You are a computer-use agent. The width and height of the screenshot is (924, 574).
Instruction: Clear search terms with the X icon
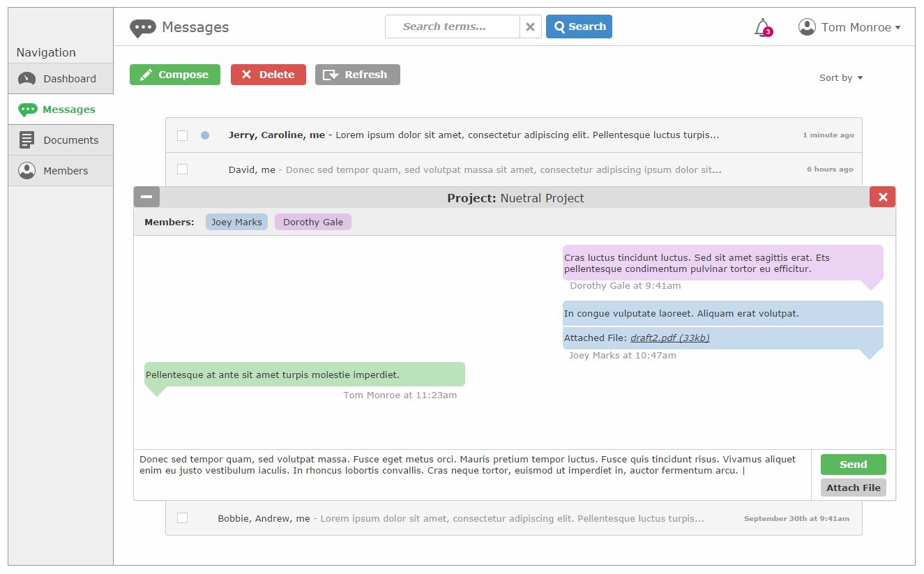530,27
